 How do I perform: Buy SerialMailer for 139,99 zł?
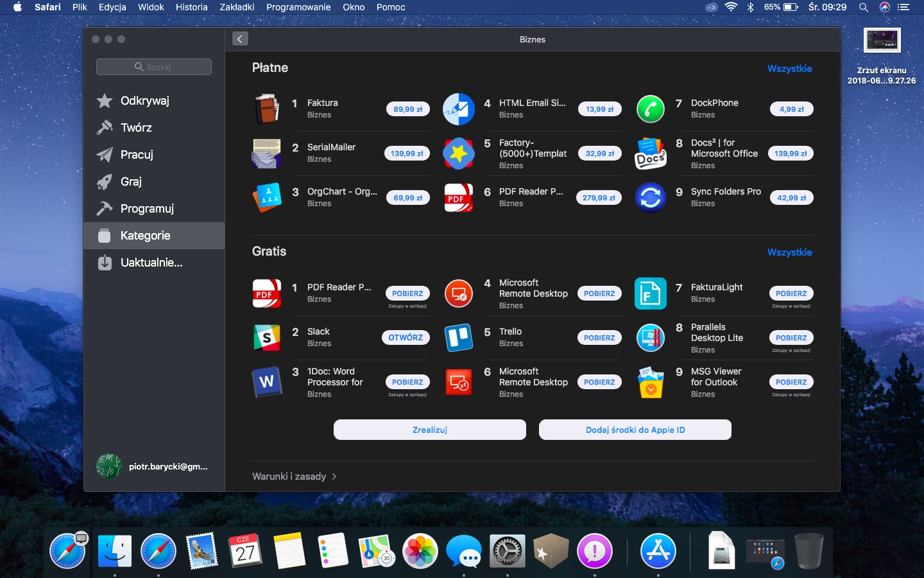coord(407,153)
